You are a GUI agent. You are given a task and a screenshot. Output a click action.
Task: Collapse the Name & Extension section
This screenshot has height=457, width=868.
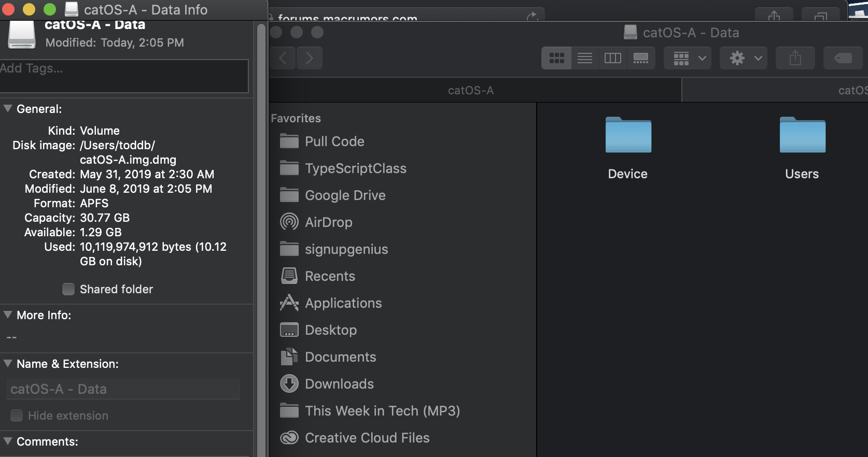point(8,363)
